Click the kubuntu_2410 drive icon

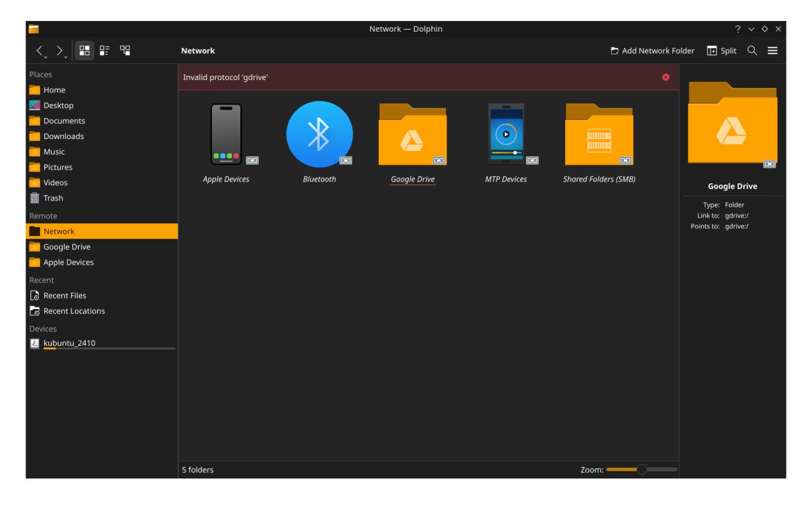click(35, 343)
